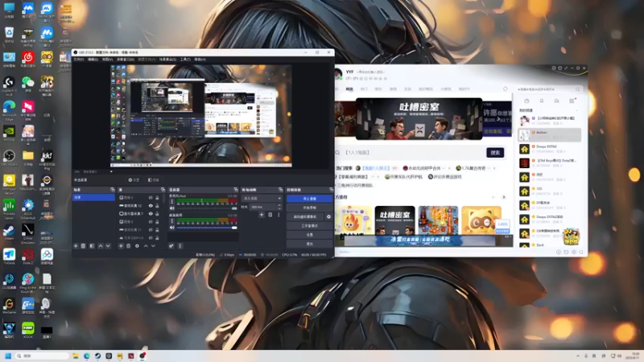Undock the scenes panel via popout icon
This screenshot has height=362, width=644.
(113, 190)
